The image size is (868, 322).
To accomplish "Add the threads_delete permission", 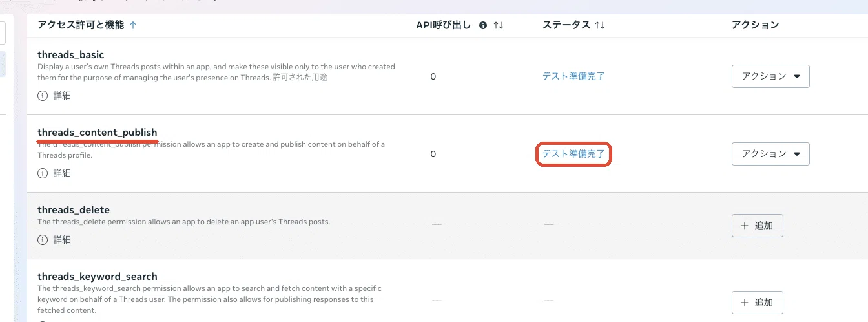I will click(758, 226).
